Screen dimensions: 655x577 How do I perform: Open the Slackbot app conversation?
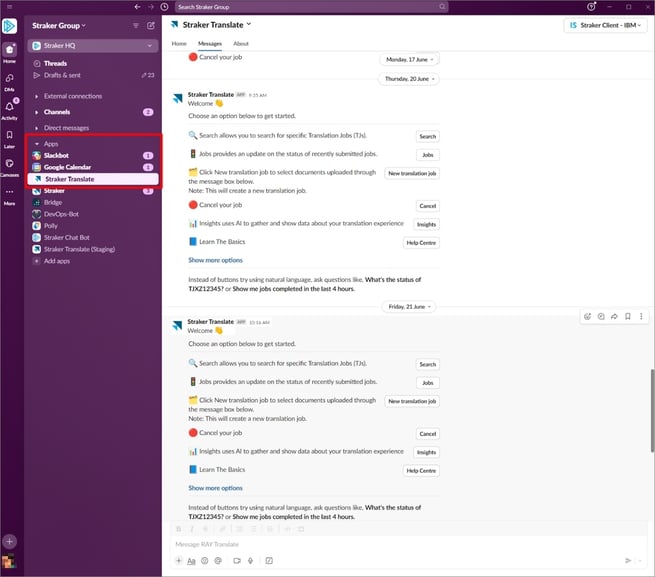93,155
